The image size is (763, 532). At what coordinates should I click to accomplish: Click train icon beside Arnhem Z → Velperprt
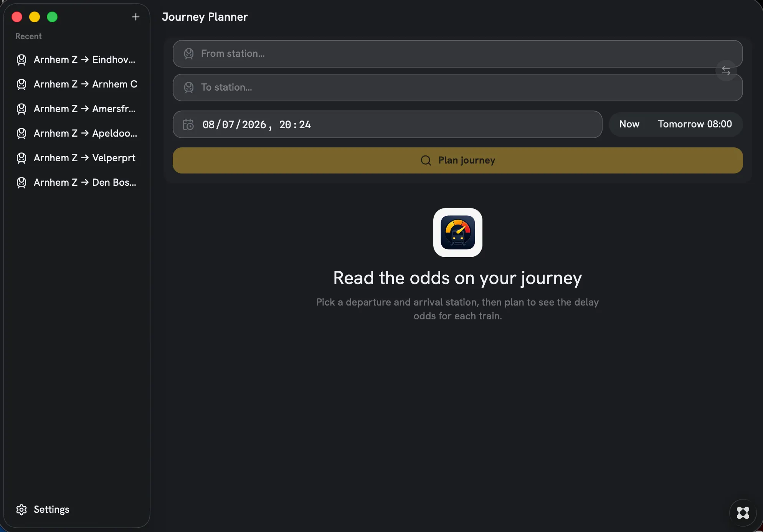click(x=21, y=158)
